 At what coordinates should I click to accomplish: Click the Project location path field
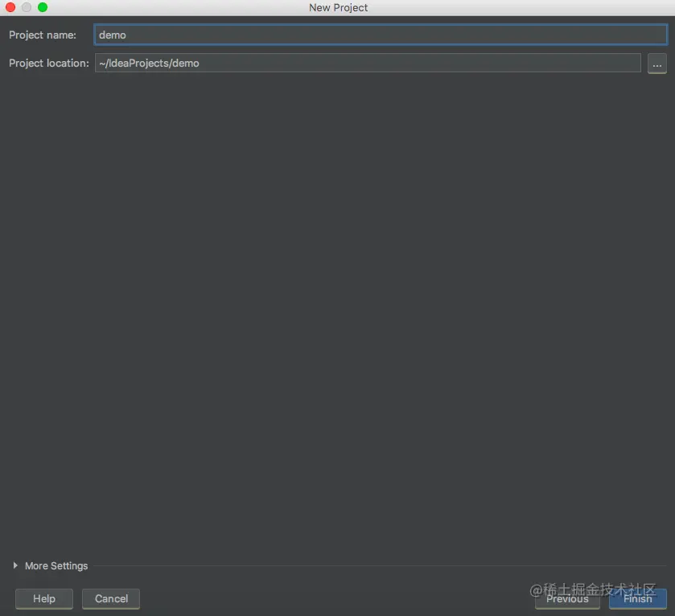coord(368,64)
